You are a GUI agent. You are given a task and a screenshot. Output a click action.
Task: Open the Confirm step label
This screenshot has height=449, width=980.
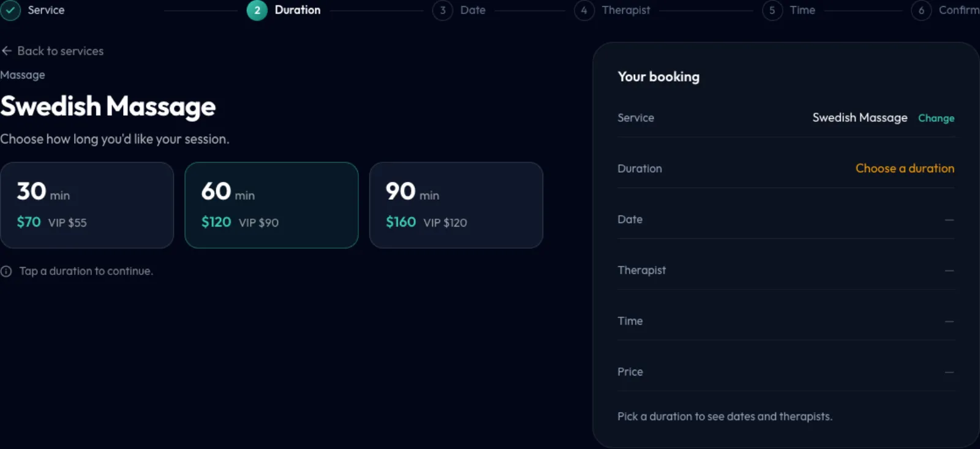959,10
